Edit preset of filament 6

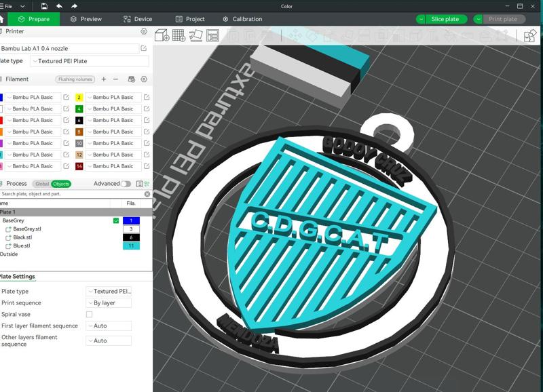147,120
